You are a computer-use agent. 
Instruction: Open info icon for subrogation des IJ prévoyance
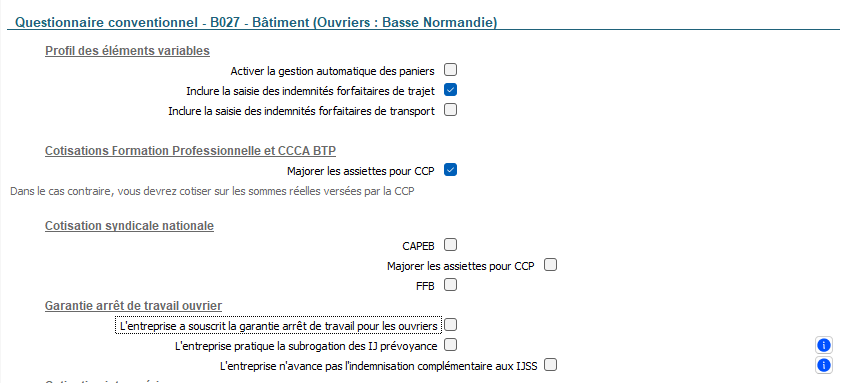[x=823, y=345]
